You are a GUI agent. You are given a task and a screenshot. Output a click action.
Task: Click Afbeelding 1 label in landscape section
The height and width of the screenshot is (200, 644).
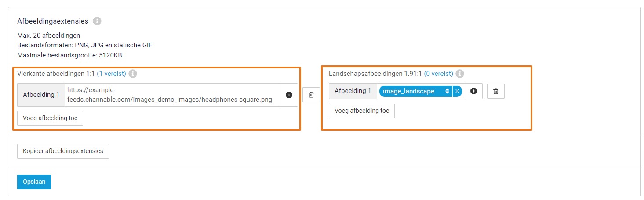[353, 91]
